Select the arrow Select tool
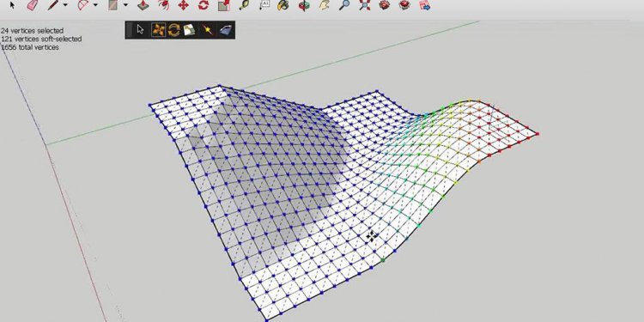Viewport: 644px width, 322px height. pyautogui.click(x=12, y=5)
